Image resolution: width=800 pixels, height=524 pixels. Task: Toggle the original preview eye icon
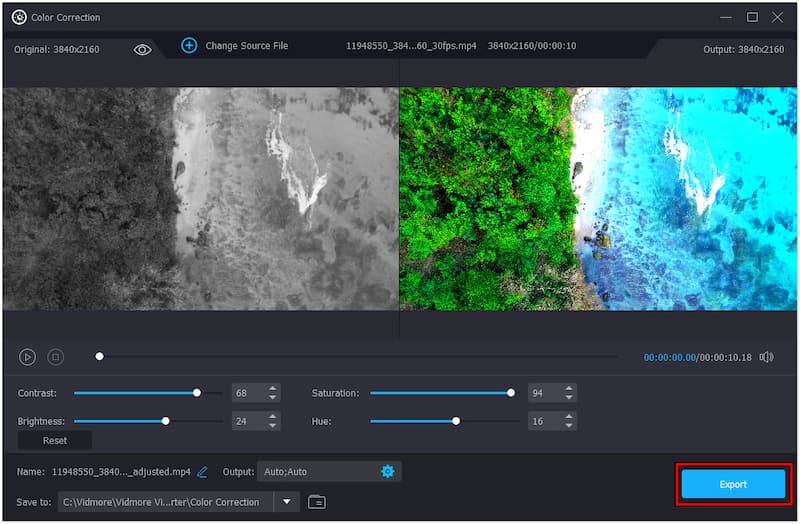pos(143,49)
